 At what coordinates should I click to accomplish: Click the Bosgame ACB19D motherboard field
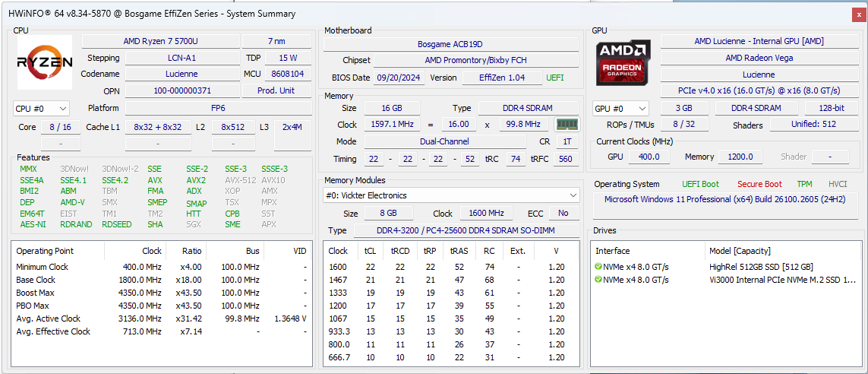pyautogui.click(x=450, y=44)
